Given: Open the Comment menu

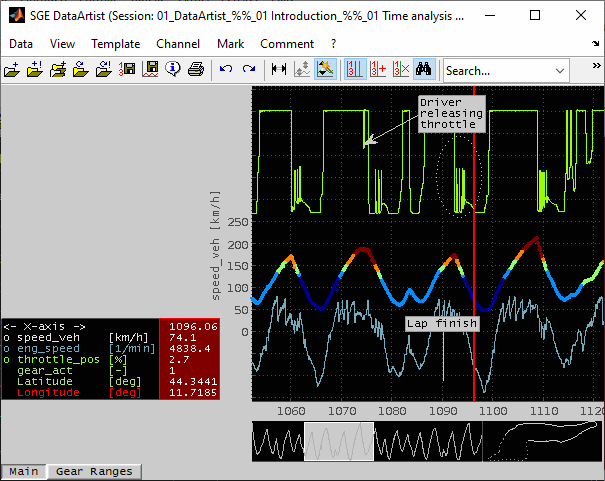Looking at the screenshot, I should pyautogui.click(x=287, y=44).
